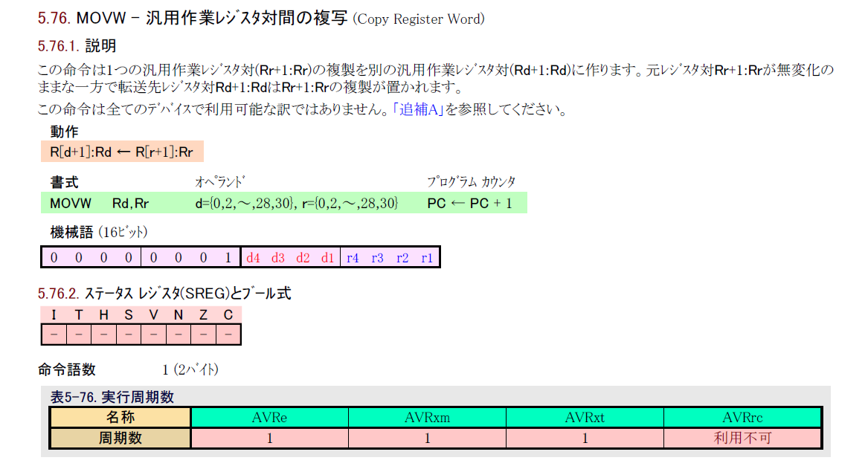Click the r4 bit cell in the opcode
Viewport: 868px width, 469px height.
click(x=353, y=258)
